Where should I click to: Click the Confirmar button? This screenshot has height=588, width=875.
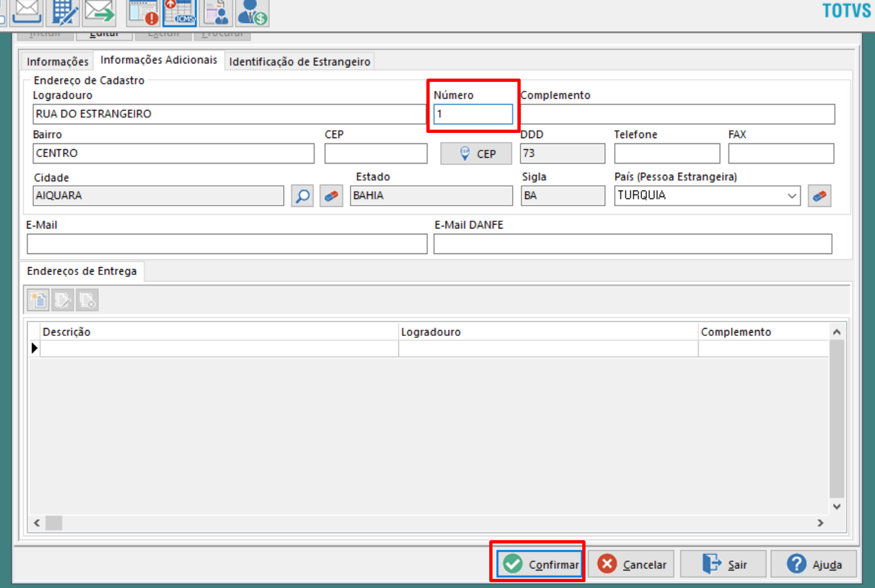tap(539, 564)
